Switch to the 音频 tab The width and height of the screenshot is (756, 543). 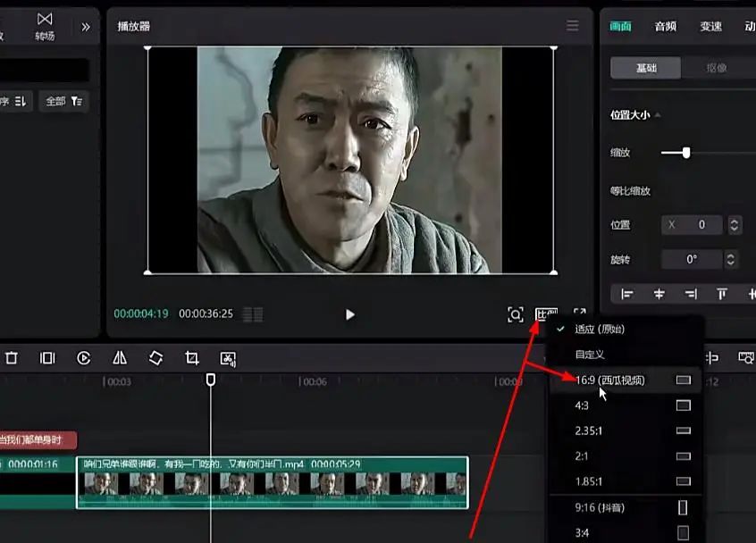666,27
